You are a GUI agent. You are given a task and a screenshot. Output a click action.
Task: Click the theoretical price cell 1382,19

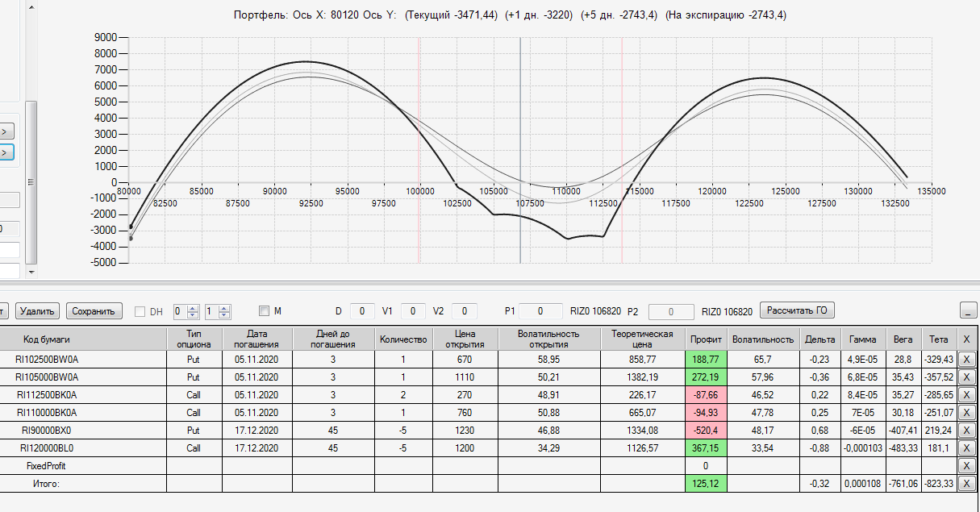click(x=642, y=377)
